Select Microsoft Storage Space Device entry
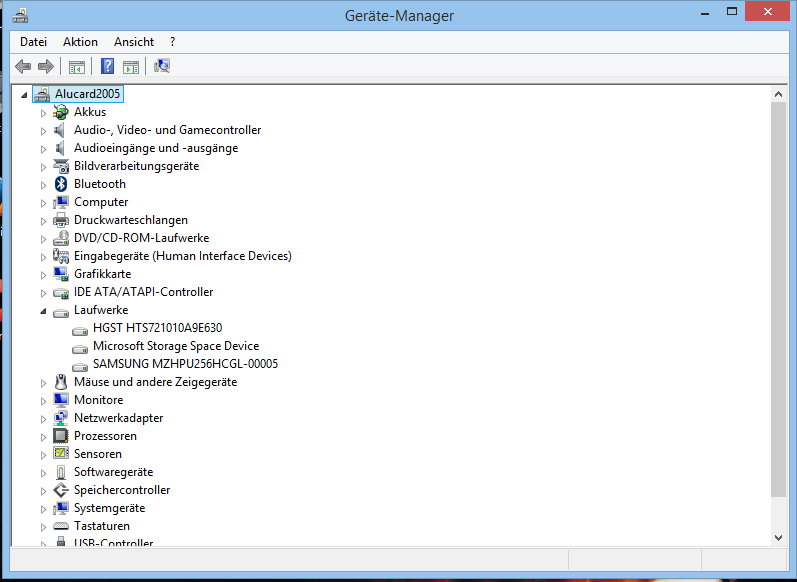797x582 pixels. click(x=176, y=346)
